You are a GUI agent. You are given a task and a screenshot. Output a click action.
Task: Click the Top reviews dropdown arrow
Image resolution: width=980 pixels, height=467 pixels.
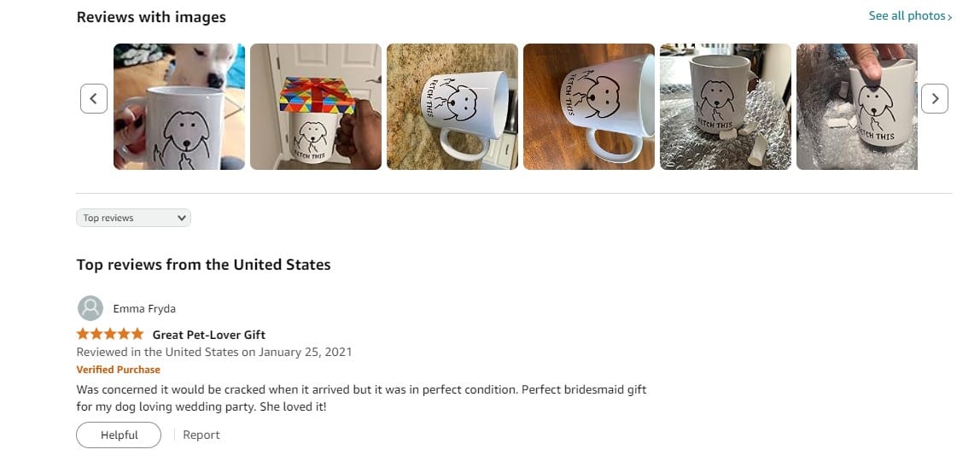pyautogui.click(x=181, y=218)
